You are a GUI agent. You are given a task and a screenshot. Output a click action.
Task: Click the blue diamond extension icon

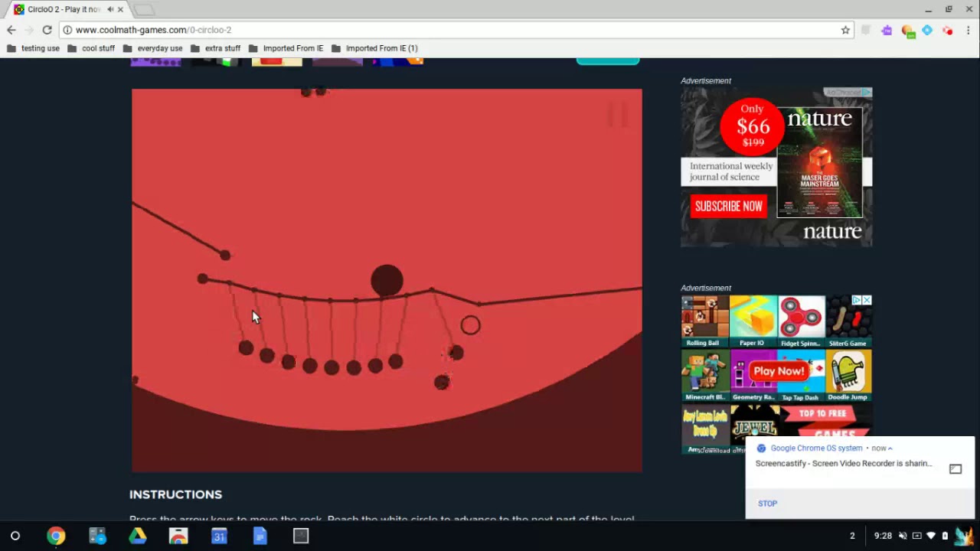[x=927, y=30]
